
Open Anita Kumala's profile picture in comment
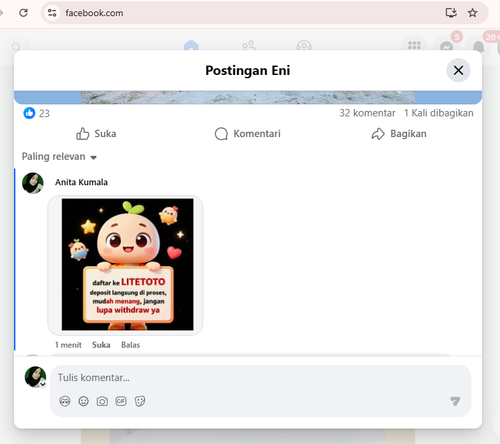tap(33, 183)
